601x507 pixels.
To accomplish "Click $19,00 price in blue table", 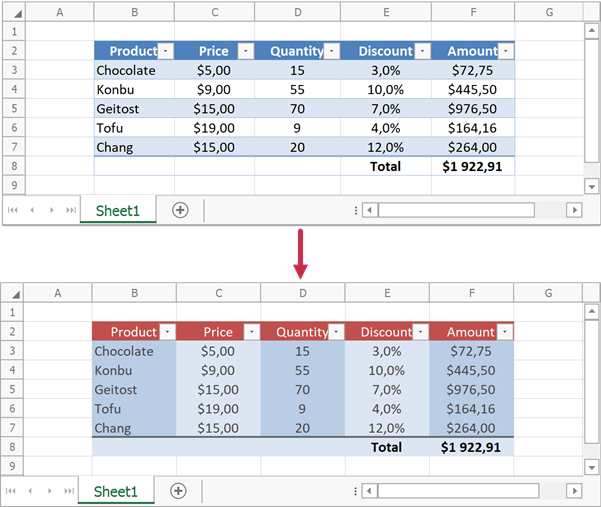I will click(x=214, y=128).
